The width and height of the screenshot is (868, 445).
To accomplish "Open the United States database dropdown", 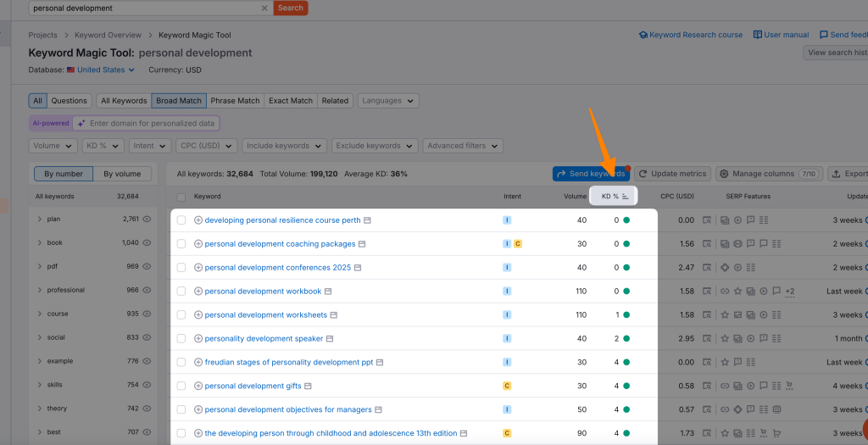I will tap(101, 70).
